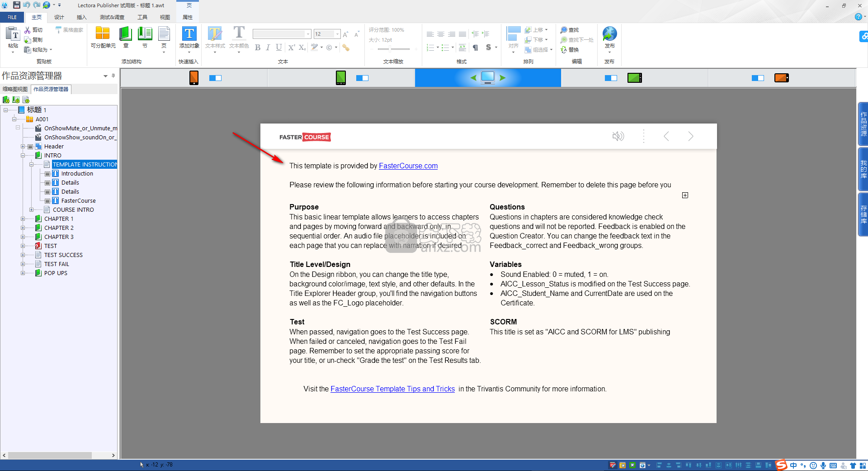Toggle italic formatting

(268, 48)
